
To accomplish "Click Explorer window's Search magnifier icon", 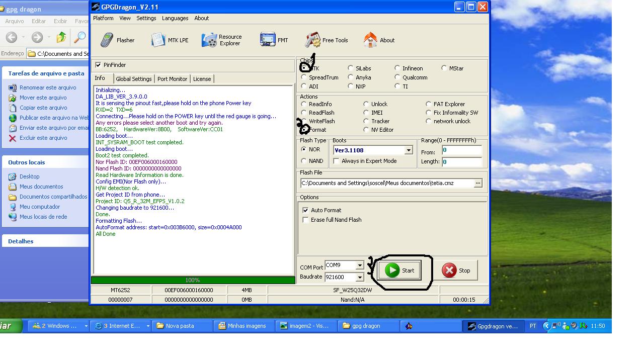I will (79, 37).
